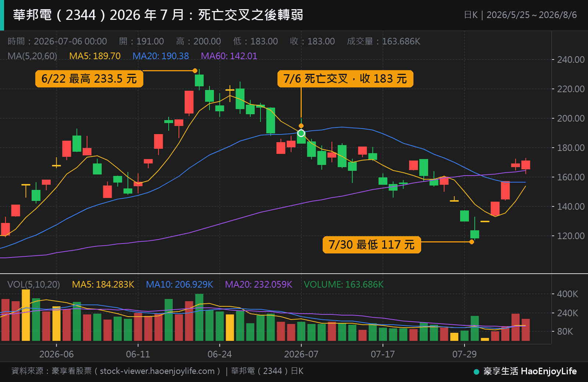The height and width of the screenshot is (382, 588).
Task: Click the 07-29 date axis label
Action: click(464, 354)
